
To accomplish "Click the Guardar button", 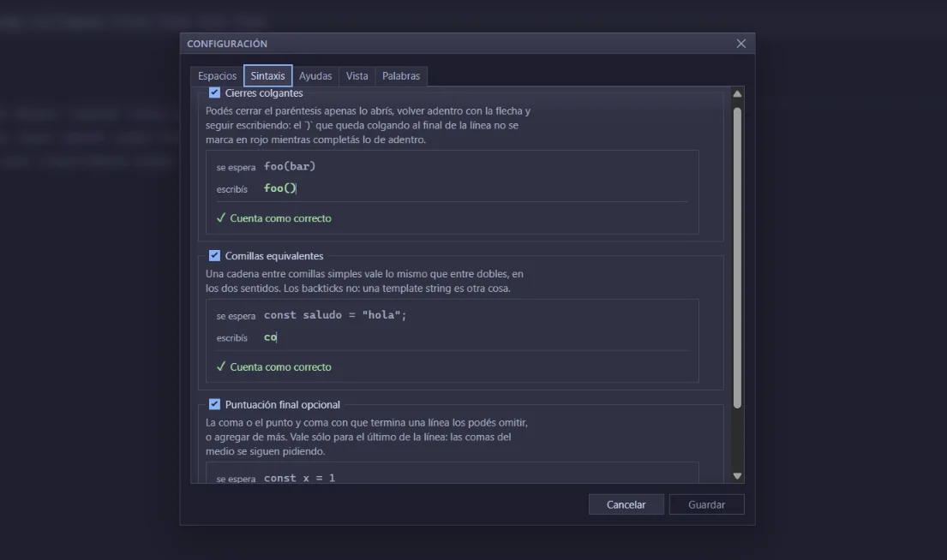I will (707, 504).
